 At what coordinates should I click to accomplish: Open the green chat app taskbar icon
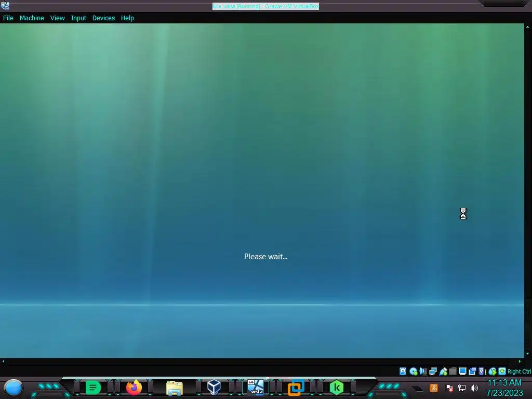[93, 388]
